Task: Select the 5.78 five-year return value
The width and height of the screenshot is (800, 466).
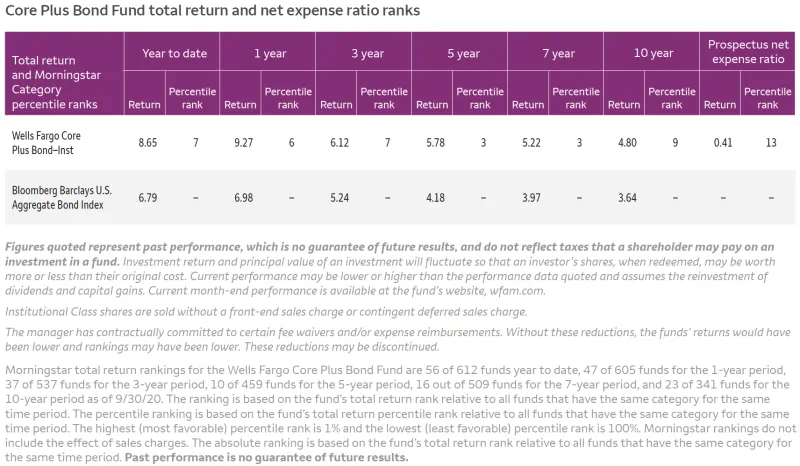Action: (x=434, y=143)
